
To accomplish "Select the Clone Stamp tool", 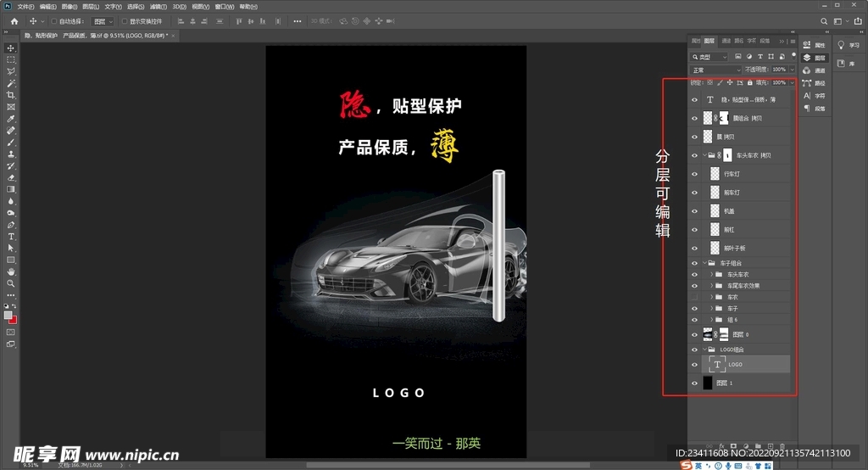I will (x=10, y=154).
